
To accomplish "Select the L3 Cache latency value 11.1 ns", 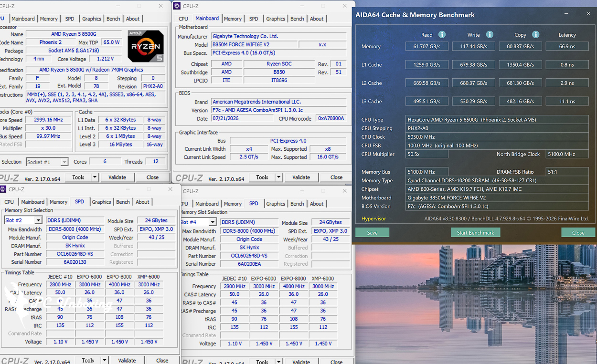I will point(567,101).
